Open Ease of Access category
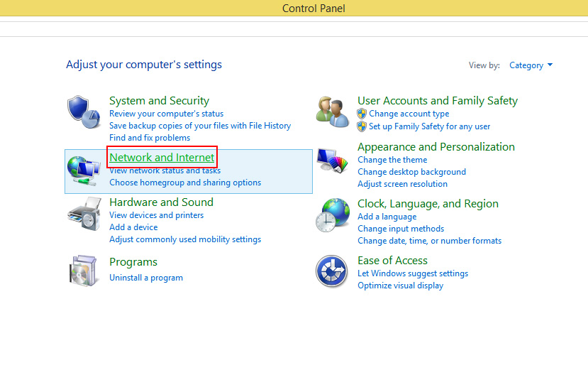 click(x=392, y=261)
